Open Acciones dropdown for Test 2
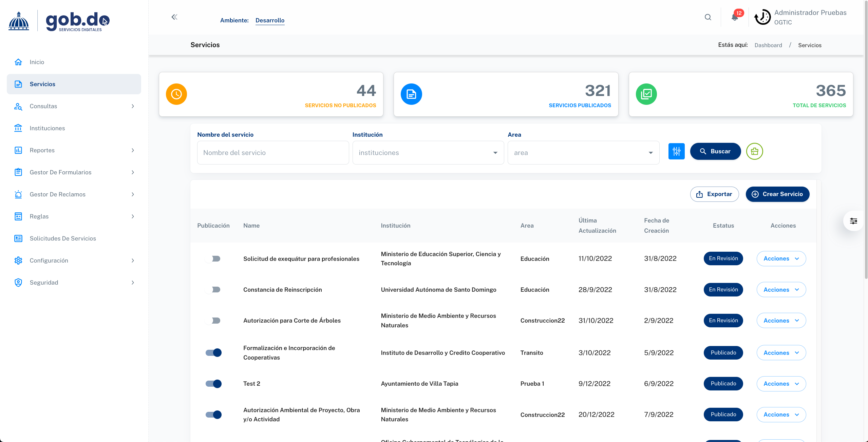 [781, 384]
